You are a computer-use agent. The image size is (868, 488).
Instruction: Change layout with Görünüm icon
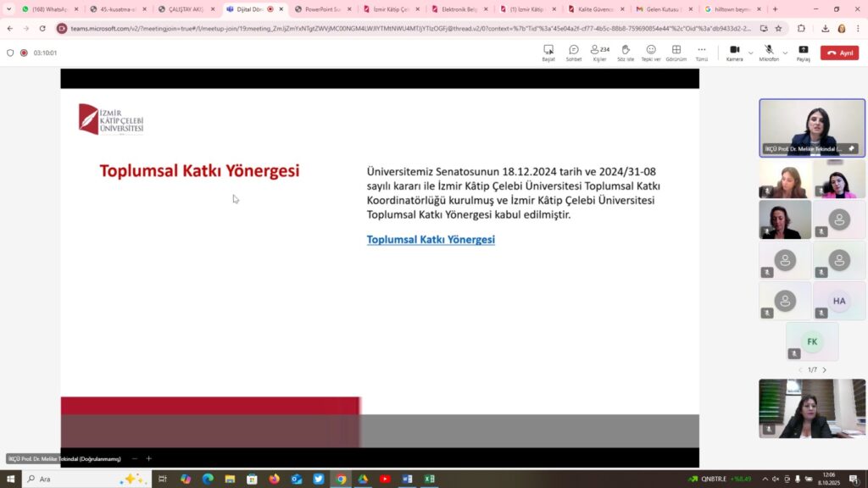coord(676,53)
